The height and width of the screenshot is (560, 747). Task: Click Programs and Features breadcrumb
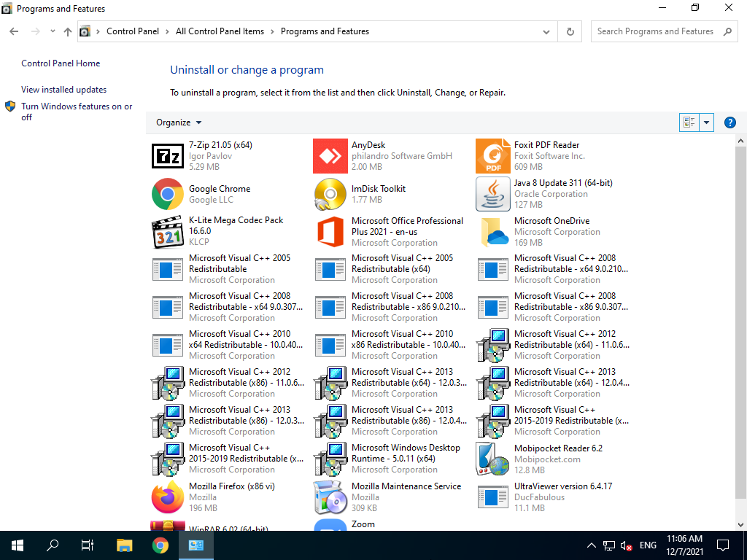tap(325, 31)
